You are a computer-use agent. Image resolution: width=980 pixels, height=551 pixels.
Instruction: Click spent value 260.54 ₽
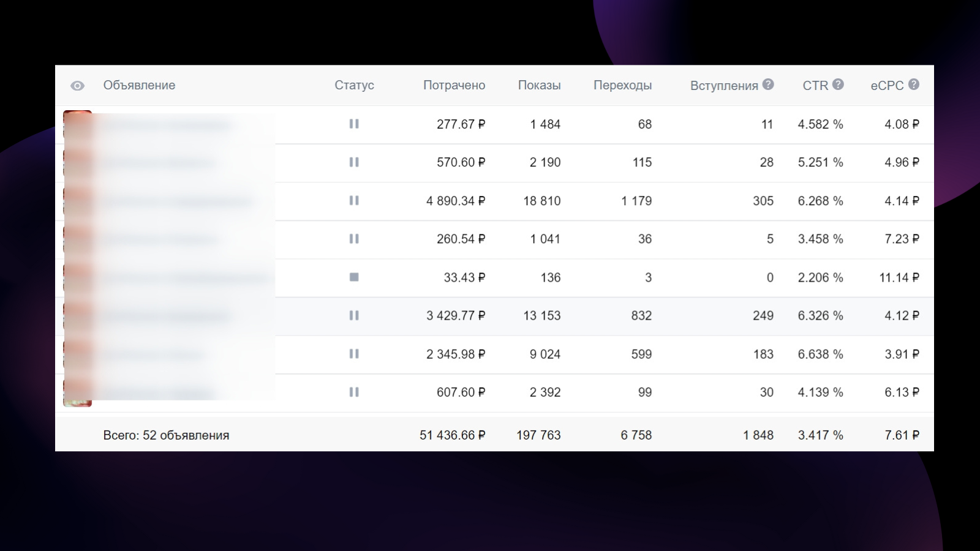pos(461,239)
